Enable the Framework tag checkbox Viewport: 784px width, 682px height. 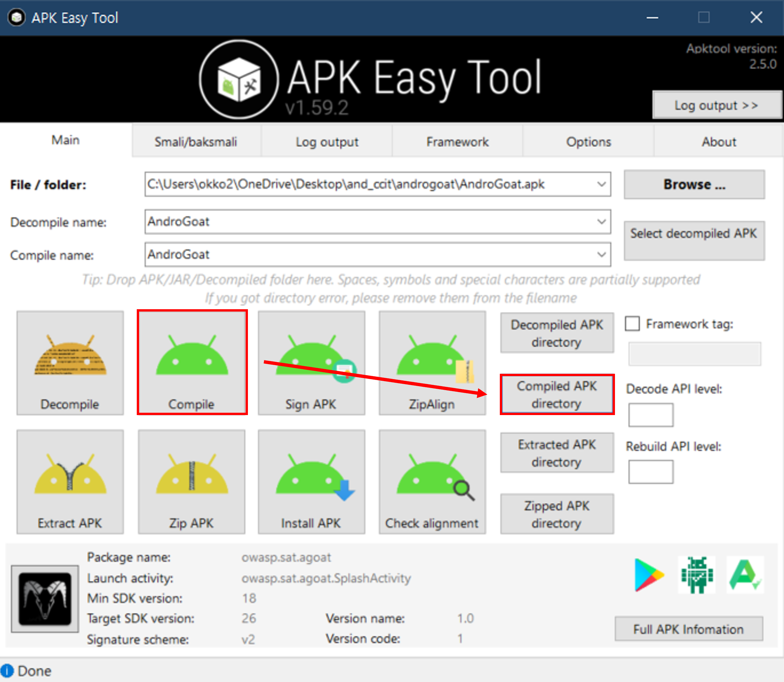(x=632, y=324)
